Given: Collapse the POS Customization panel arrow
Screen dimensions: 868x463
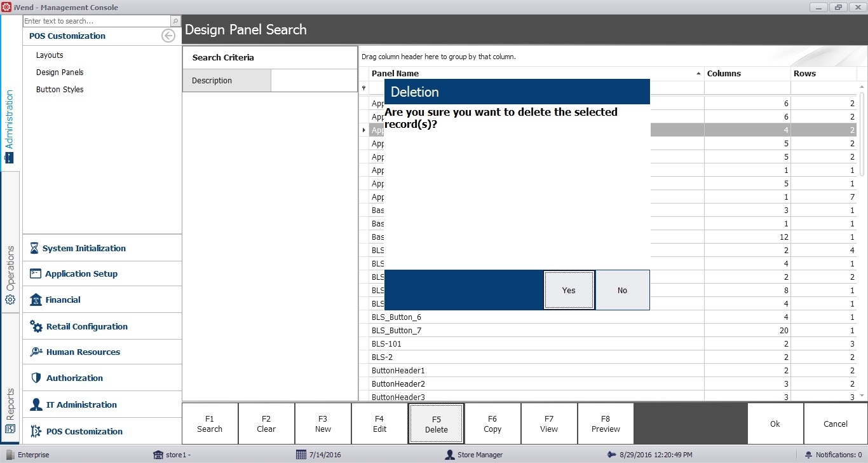Looking at the screenshot, I should [168, 36].
